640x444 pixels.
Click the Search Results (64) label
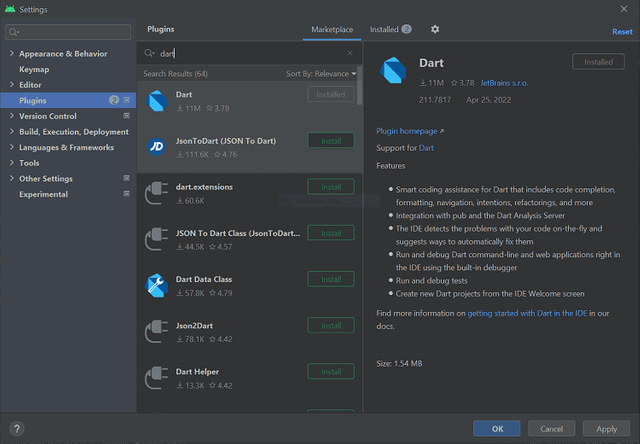(175, 73)
